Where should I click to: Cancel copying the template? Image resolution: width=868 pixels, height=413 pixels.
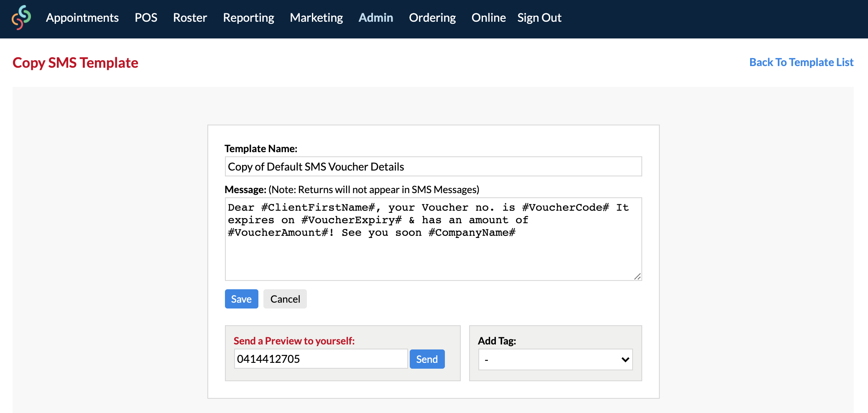pyautogui.click(x=285, y=299)
